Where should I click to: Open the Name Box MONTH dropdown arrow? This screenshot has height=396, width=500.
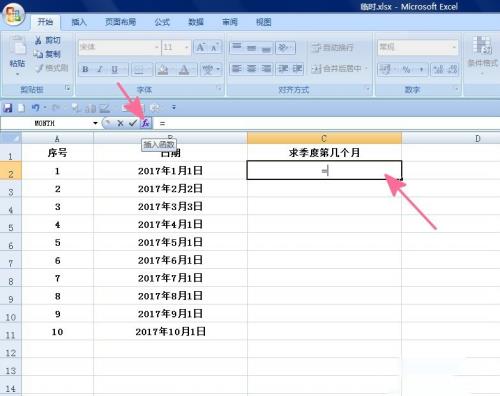(95, 123)
